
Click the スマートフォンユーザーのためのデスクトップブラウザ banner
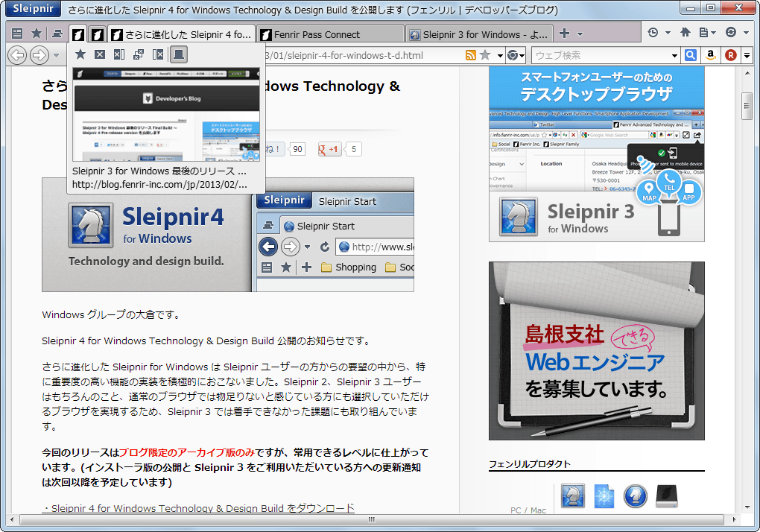597,154
